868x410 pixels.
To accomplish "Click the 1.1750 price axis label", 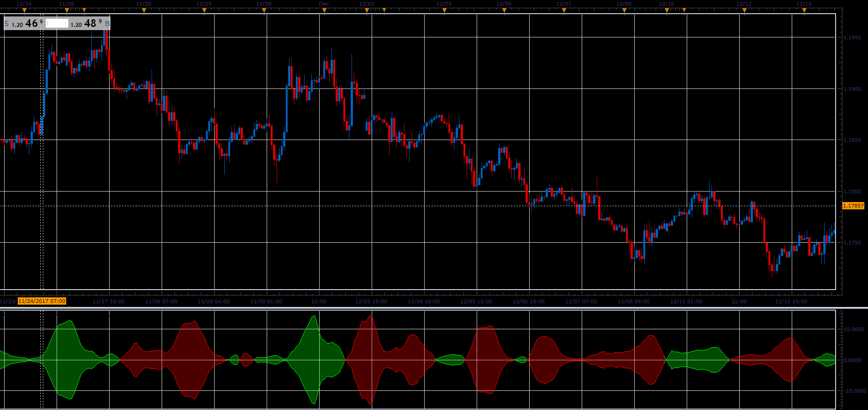I will pos(852,243).
